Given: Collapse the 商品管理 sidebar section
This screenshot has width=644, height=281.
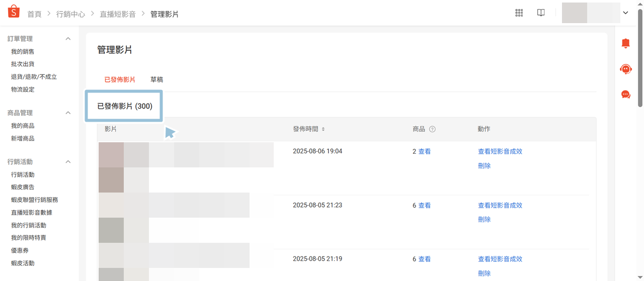Looking at the screenshot, I should [x=68, y=113].
